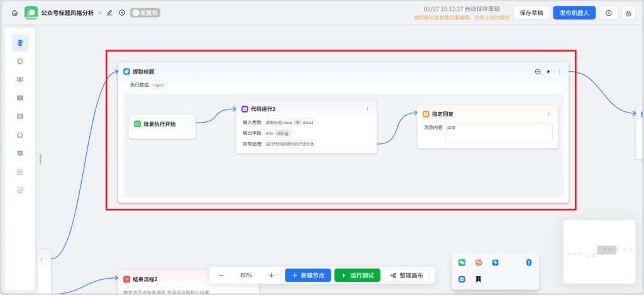Zoom in canvas with plus button
Screen dimensions: 644x295
pyautogui.click(x=271, y=276)
